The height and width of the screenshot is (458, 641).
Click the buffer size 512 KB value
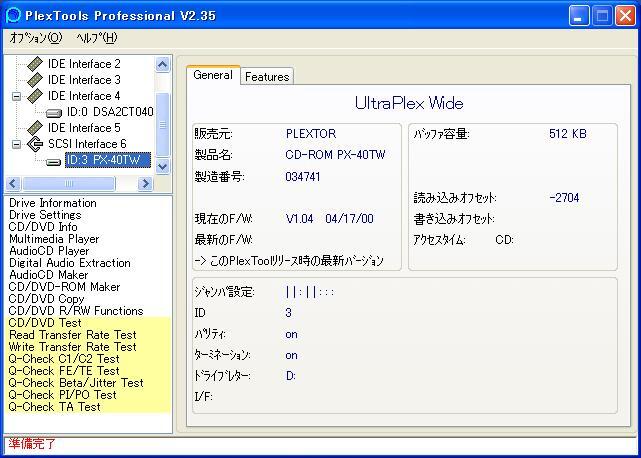(x=568, y=134)
